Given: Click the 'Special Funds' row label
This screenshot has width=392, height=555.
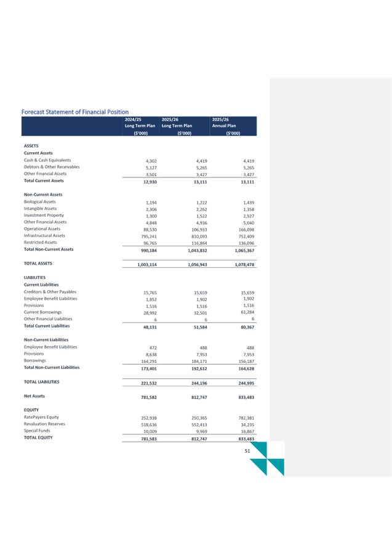Looking at the screenshot, I should point(37,431).
